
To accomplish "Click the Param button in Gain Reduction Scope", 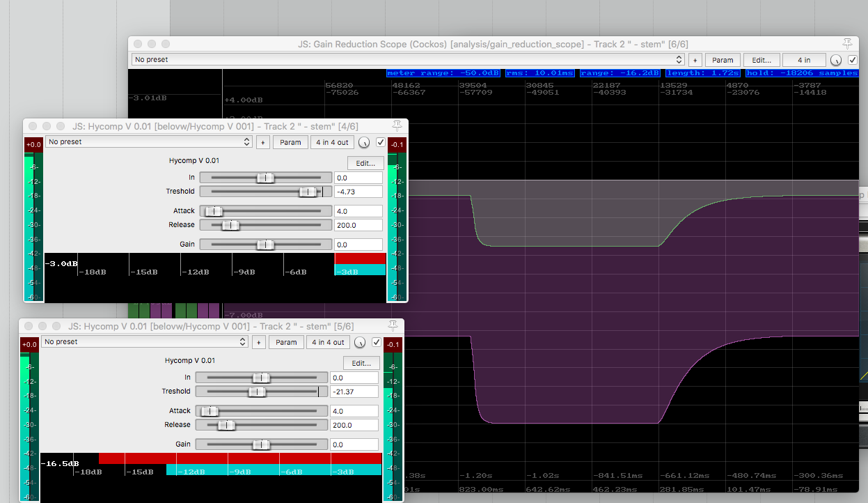I will 723,60.
